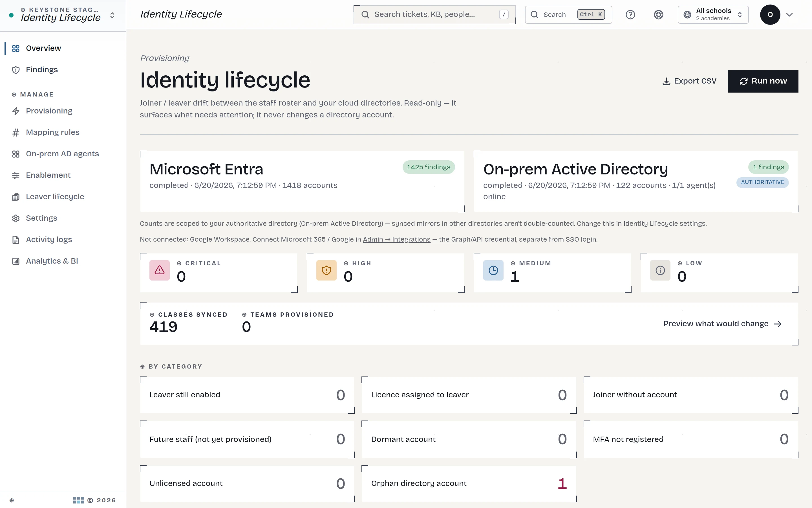Click the green status dot beside Keystone
This screenshot has height=508, width=812.
click(11, 15)
